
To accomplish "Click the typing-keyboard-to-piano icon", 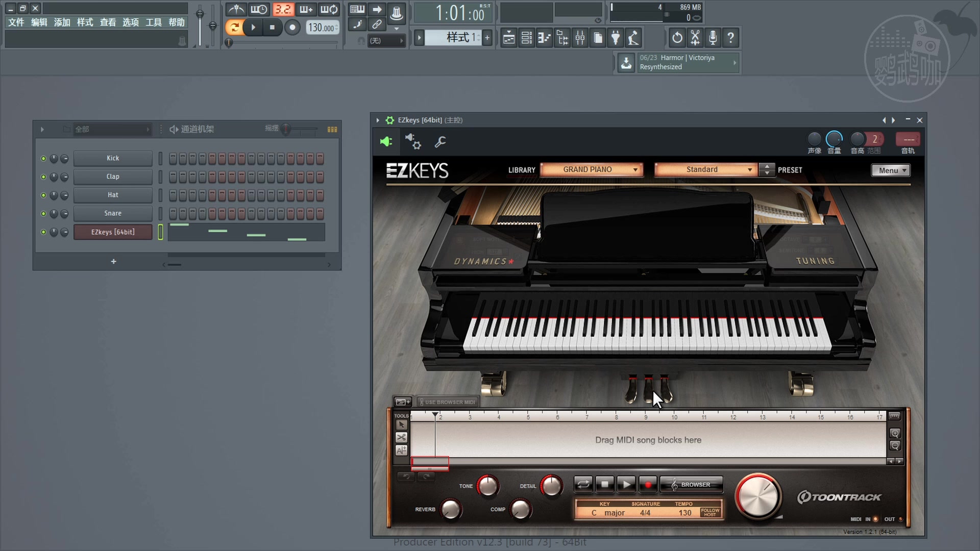I will pyautogui.click(x=357, y=9).
